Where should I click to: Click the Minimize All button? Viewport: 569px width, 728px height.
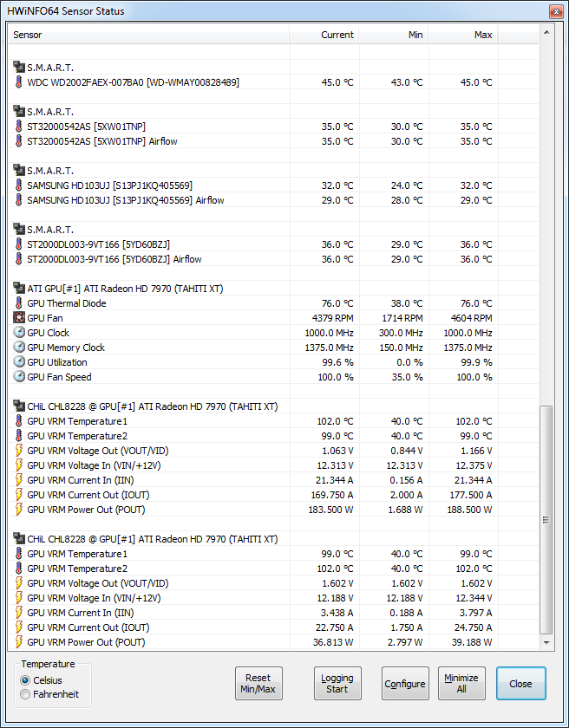coord(461,684)
